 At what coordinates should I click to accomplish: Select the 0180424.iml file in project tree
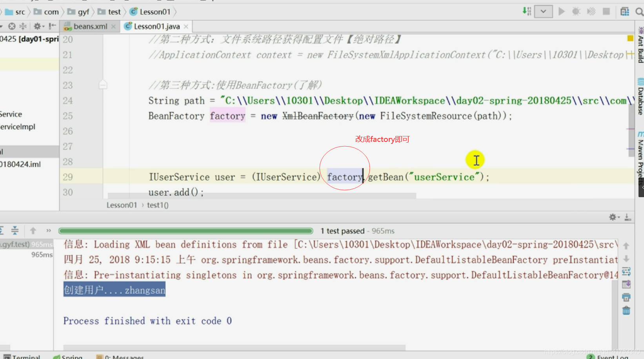20,164
